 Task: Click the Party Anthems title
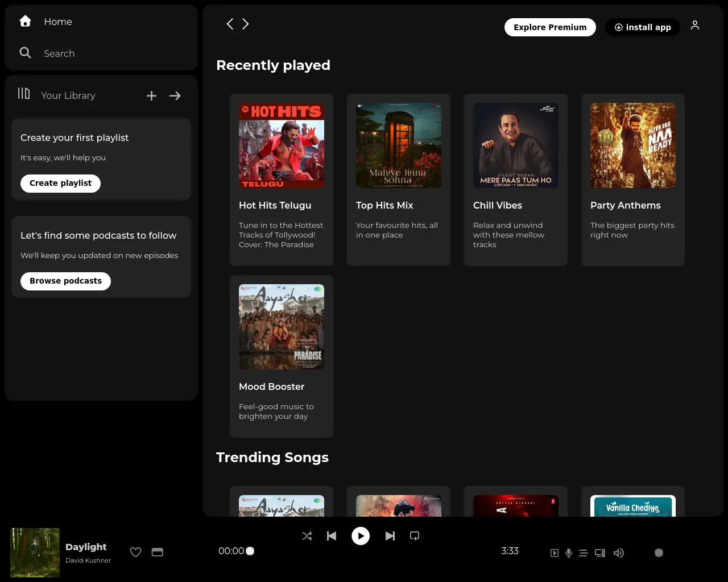coord(626,205)
